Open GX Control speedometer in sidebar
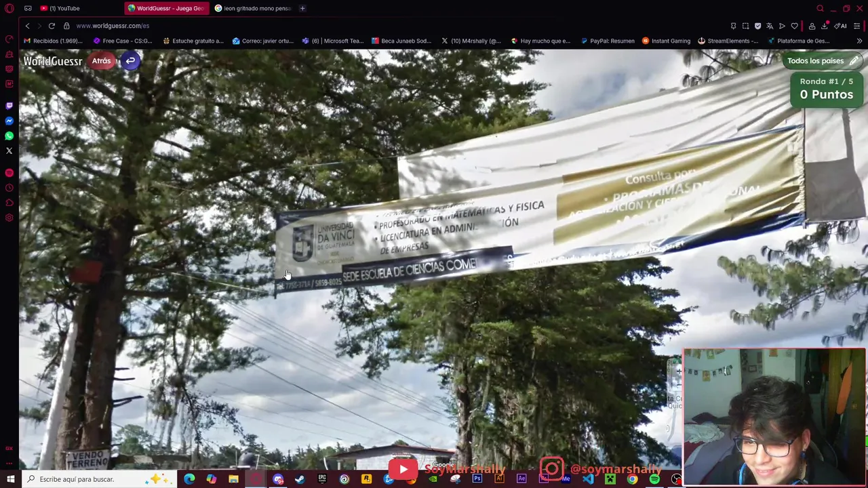 click(x=9, y=39)
